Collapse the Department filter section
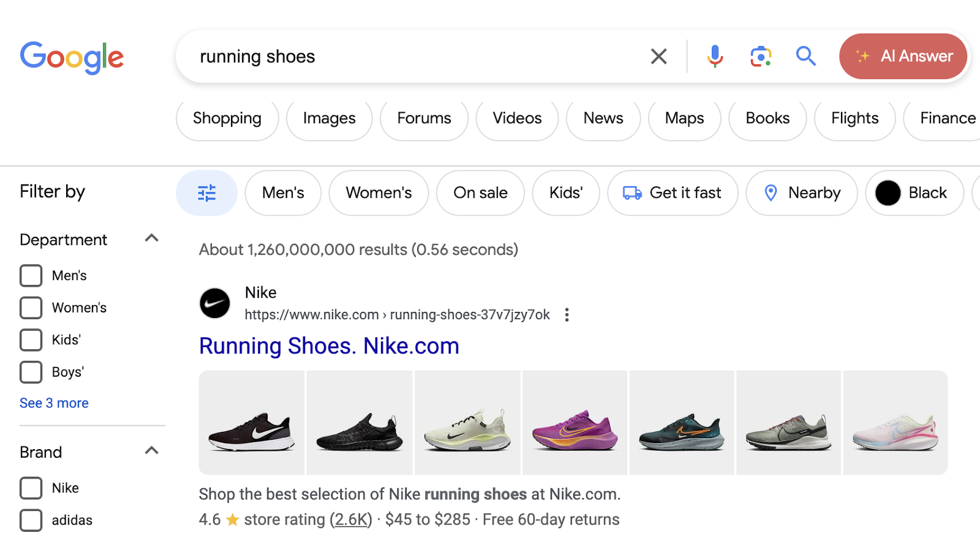Screen dimensions: 980x541 (x=151, y=238)
